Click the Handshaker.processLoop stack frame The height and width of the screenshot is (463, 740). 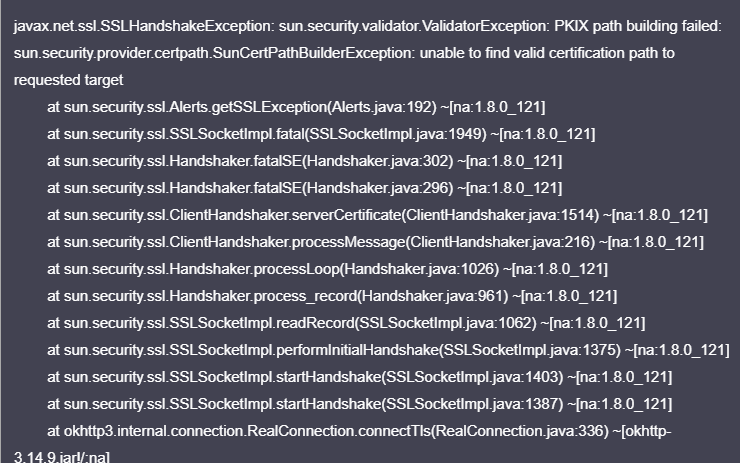(328, 269)
